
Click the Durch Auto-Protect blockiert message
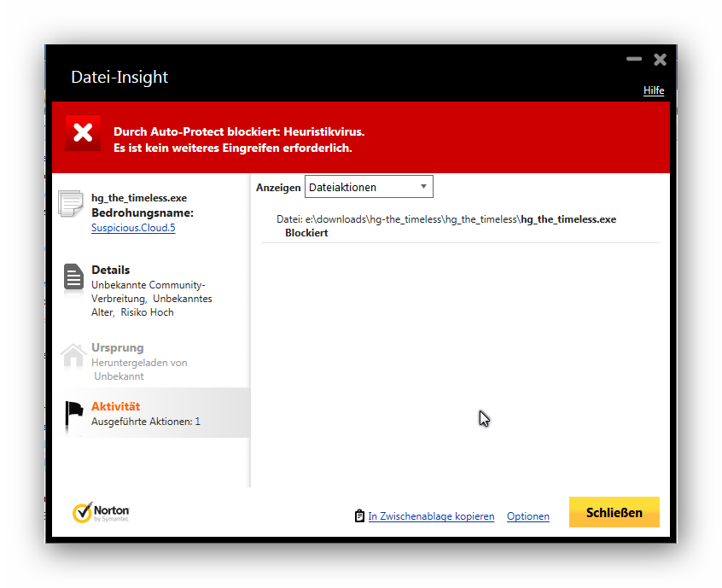(239, 131)
